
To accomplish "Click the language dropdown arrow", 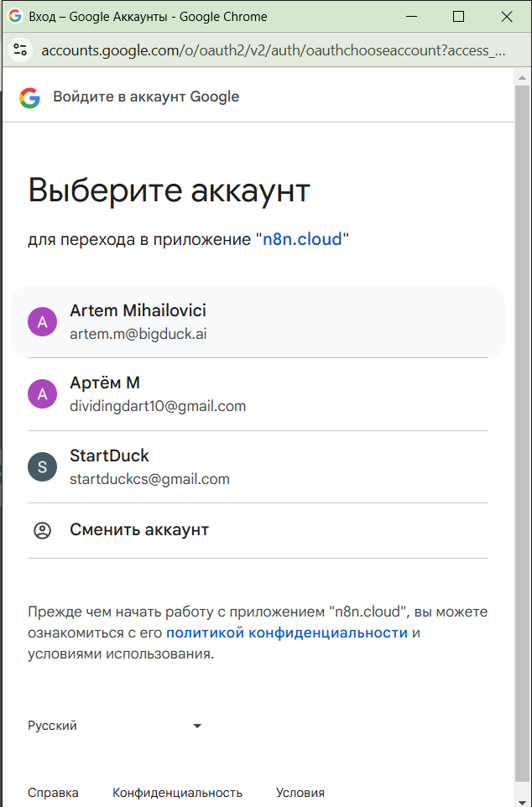I will (x=196, y=726).
